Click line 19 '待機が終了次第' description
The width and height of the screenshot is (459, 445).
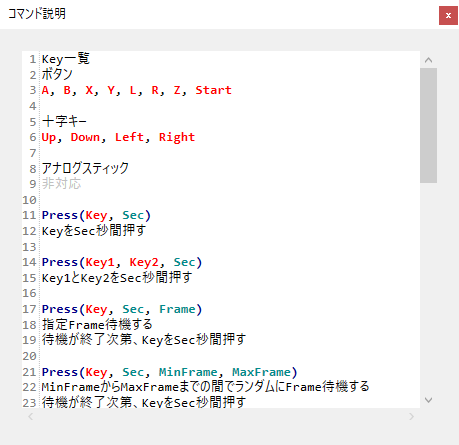[144, 340]
